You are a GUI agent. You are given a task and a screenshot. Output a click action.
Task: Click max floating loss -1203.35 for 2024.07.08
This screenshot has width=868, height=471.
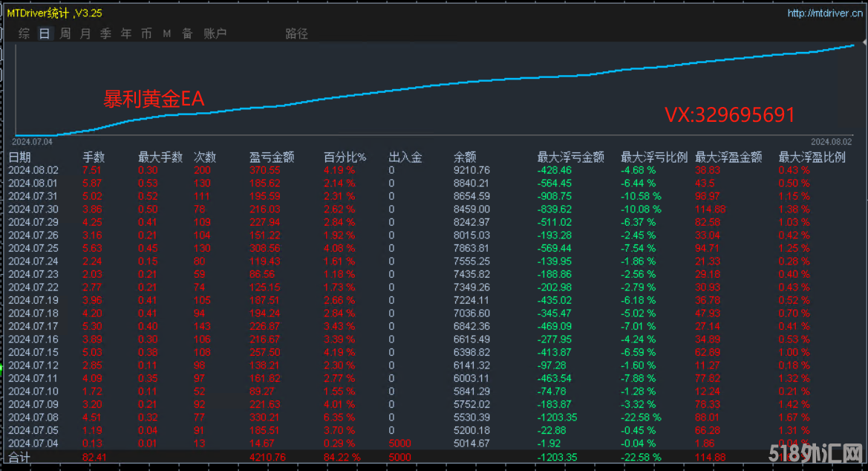tap(557, 418)
